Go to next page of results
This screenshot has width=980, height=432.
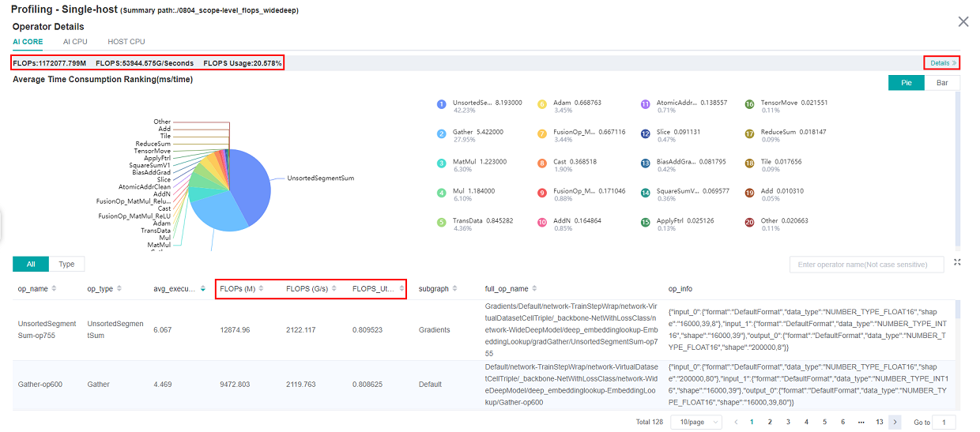click(x=895, y=423)
